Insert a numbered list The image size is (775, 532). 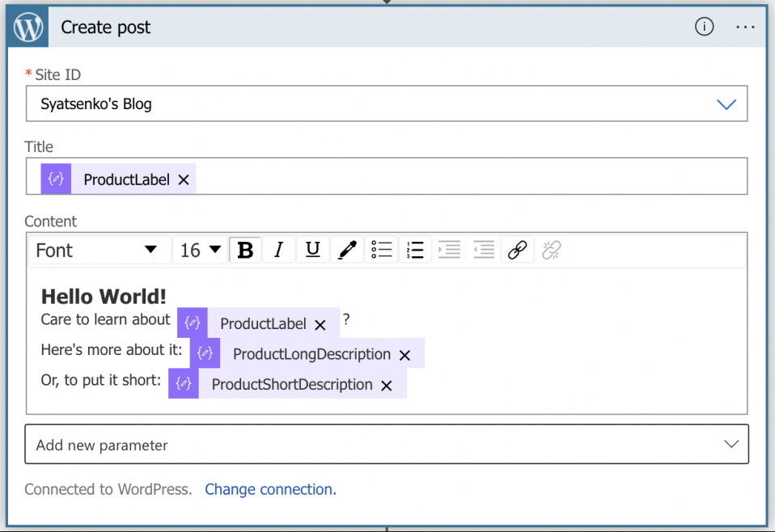[415, 250]
